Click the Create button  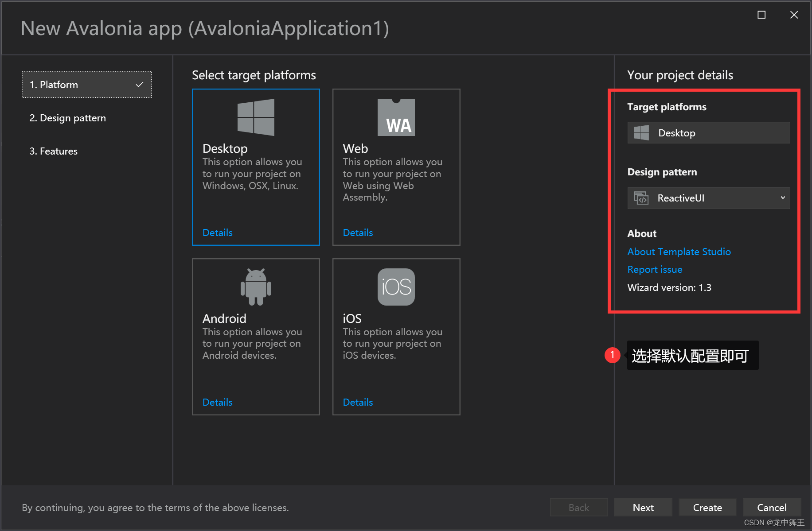click(x=707, y=507)
